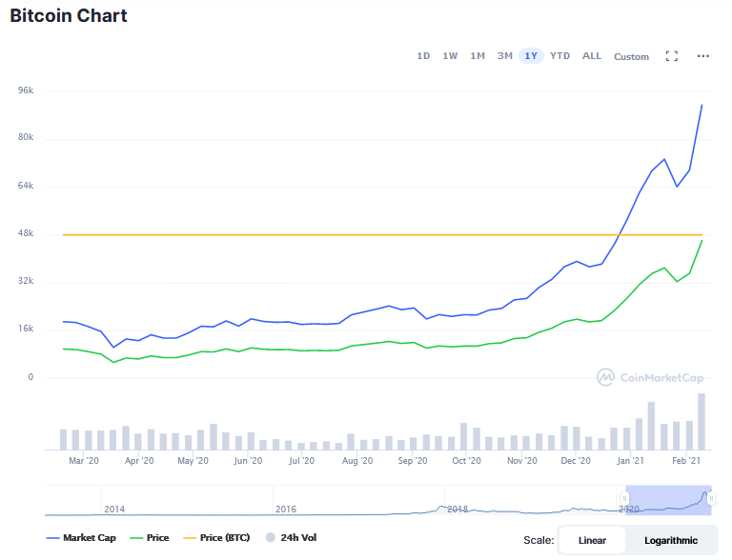
Task: Click the Apr '20 x-axis label
Action: 139,461
